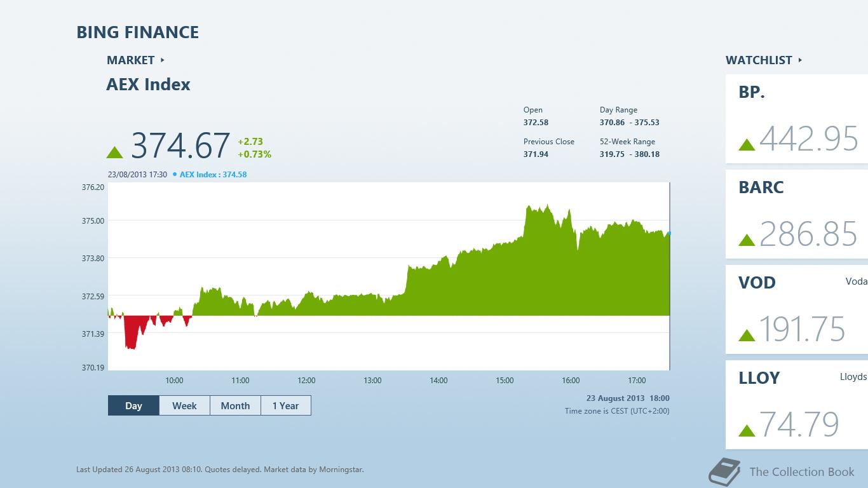Viewport: 868px width, 488px height.
Task: Select the Day chart range tab
Action: (133, 405)
